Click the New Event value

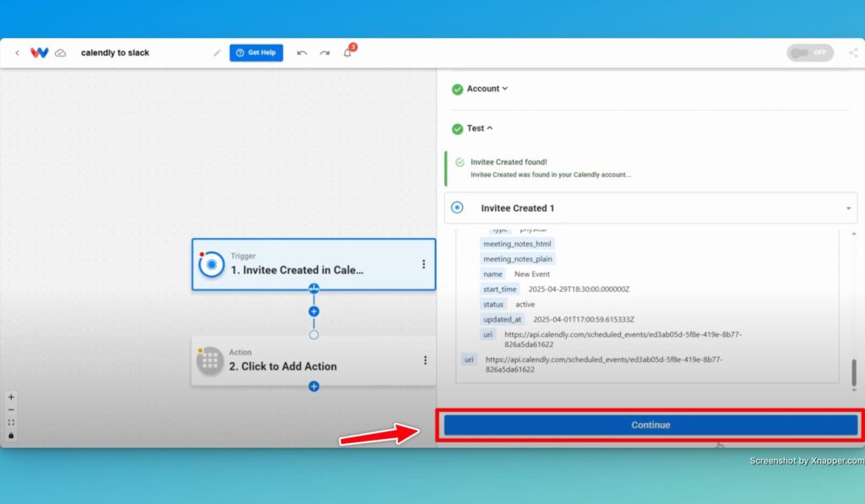[x=532, y=274]
